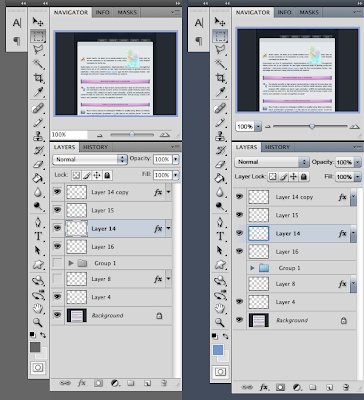364x400 pixels.
Task: Switch to History tab in left panel
Action: (x=95, y=147)
